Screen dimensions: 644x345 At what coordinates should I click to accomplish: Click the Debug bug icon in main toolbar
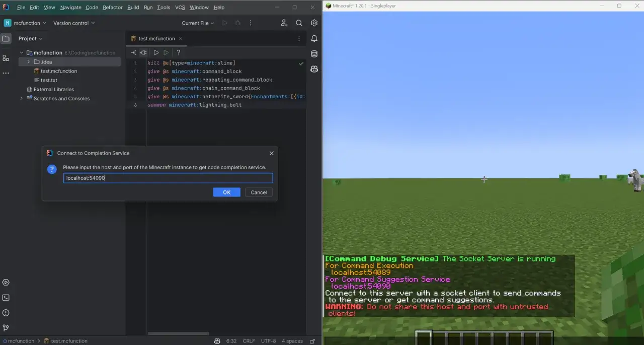pyautogui.click(x=238, y=23)
